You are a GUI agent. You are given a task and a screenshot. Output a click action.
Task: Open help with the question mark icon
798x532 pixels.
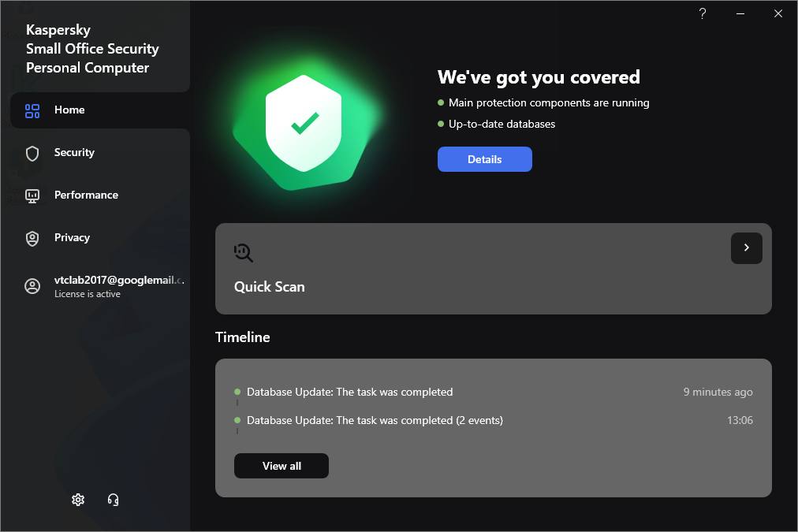703,13
